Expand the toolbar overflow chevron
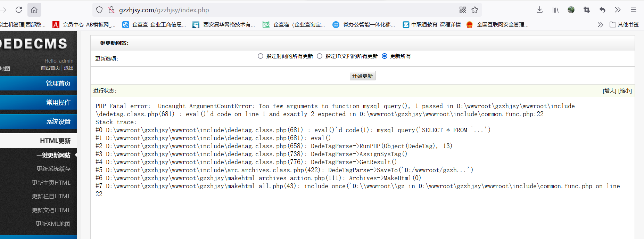Screen dimensions: 644x239 click(x=618, y=10)
